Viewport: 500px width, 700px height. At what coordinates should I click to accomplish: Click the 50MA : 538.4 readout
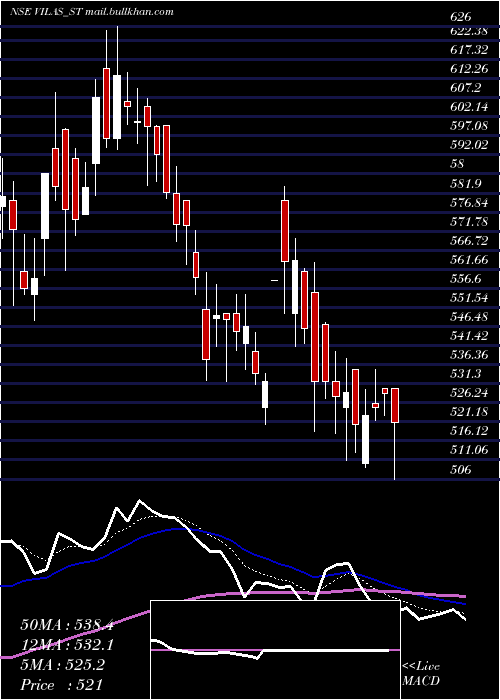[67, 625]
